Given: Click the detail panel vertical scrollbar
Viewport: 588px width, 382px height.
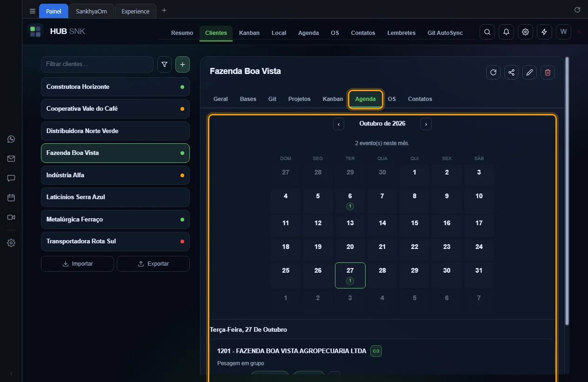Looking at the screenshot, I should 567,191.
